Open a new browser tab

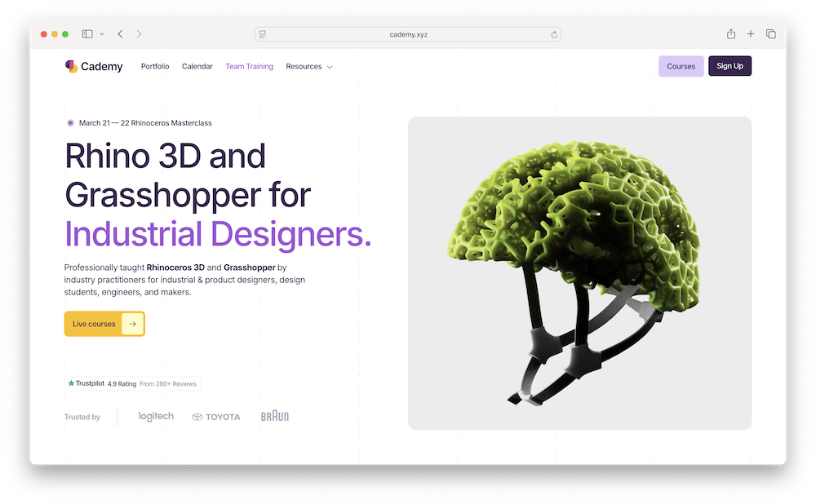click(751, 34)
